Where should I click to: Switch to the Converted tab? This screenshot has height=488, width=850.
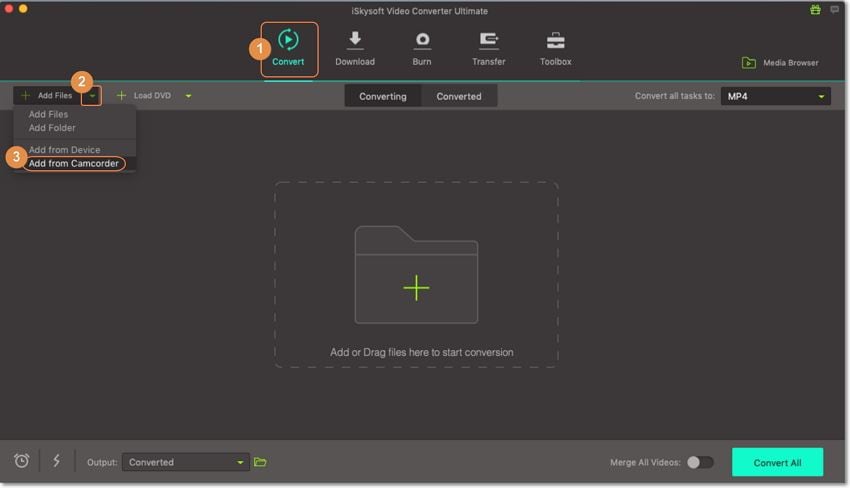[459, 96]
